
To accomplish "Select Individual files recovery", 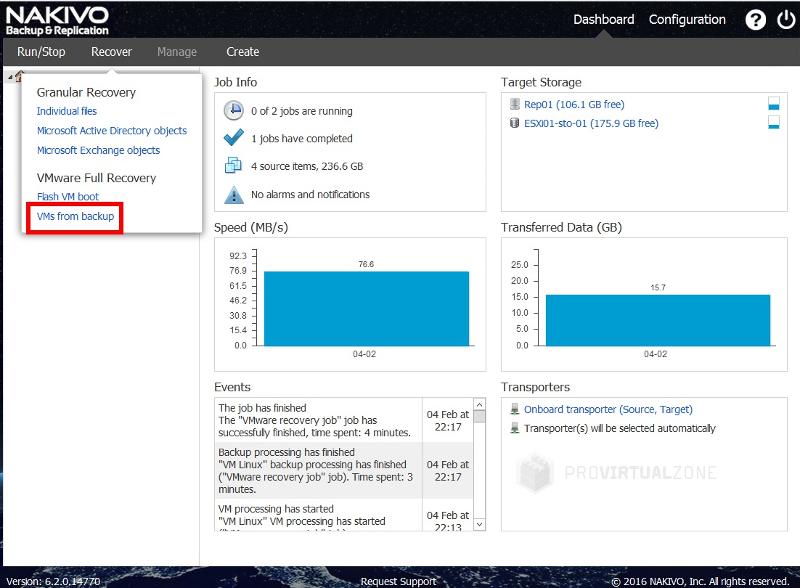I will coord(66,111).
